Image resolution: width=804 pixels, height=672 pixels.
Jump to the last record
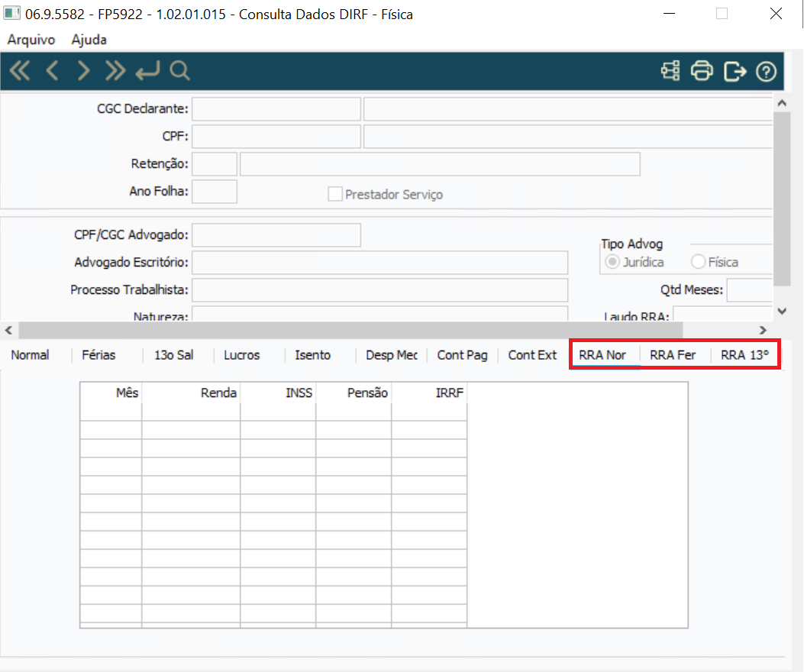coord(115,71)
